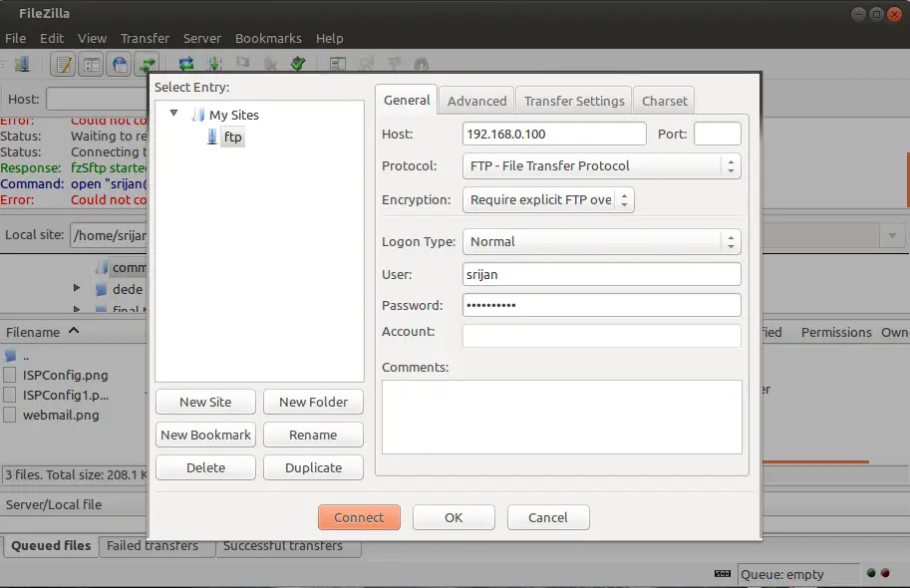Click the dede folder icon
Viewport: 910px width, 588px height.
[101, 289]
